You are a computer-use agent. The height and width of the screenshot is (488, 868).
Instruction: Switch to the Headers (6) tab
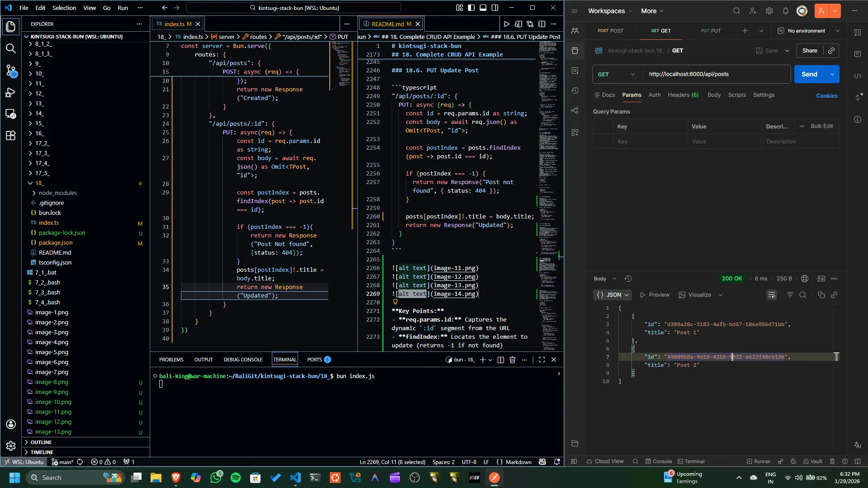(x=683, y=95)
